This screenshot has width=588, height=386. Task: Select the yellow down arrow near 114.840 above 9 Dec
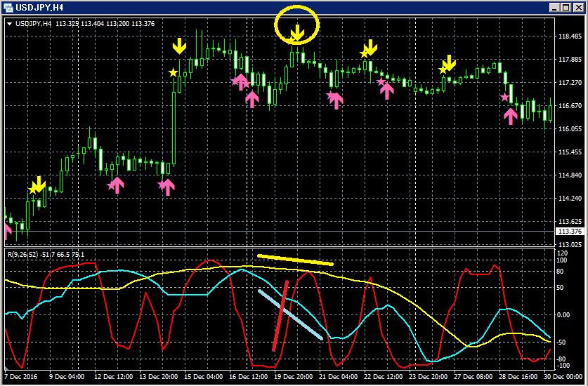[x=39, y=184]
